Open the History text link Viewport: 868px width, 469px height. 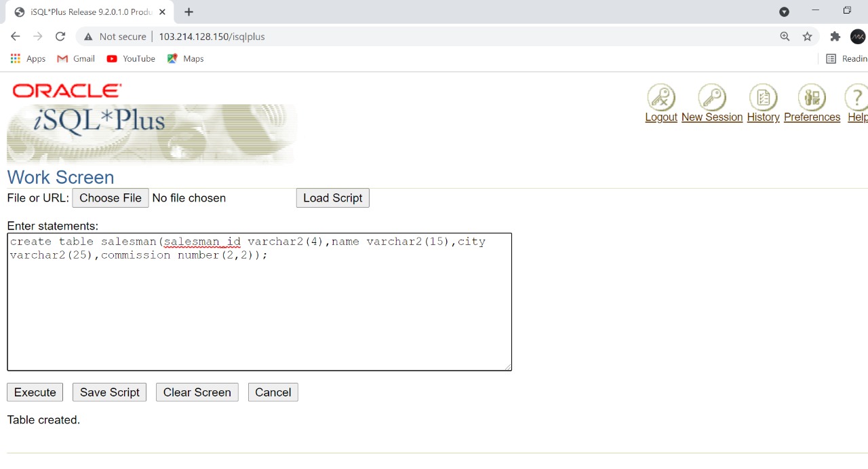pyautogui.click(x=763, y=117)
